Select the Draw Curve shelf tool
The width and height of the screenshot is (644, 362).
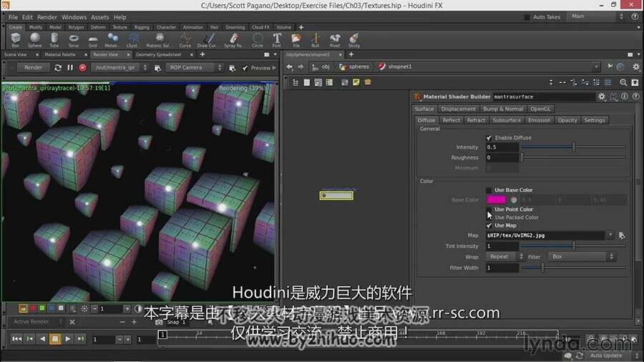pos(208,40)
